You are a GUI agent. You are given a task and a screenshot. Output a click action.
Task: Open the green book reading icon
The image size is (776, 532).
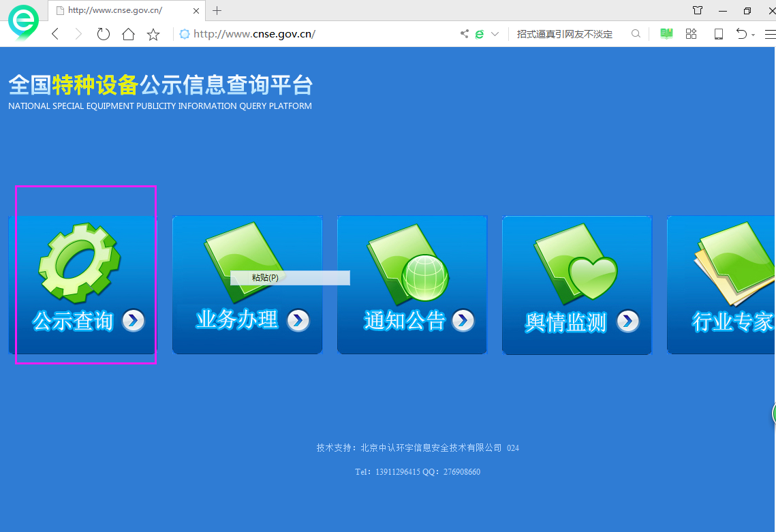click(666, 34)
